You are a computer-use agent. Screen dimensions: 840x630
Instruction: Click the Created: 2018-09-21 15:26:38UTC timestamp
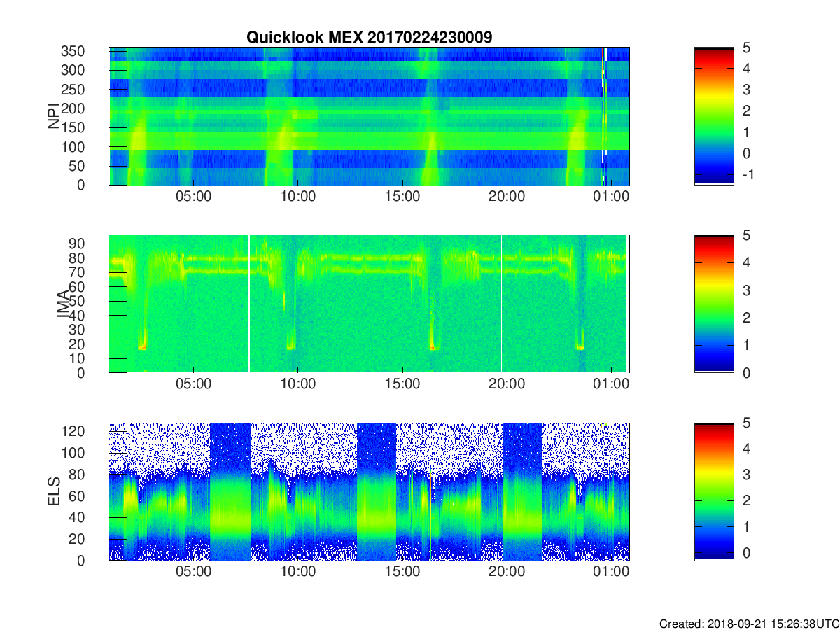click(x=748, y=623)
